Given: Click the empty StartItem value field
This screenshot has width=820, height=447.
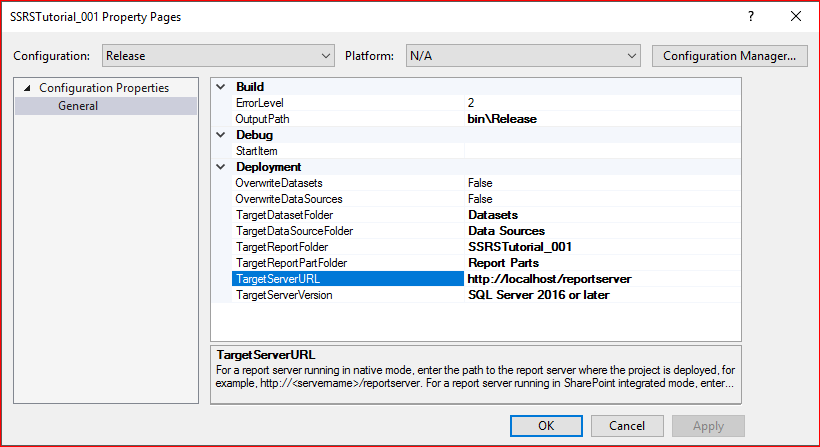Looking at the screenshot, I should pos(600,151).
